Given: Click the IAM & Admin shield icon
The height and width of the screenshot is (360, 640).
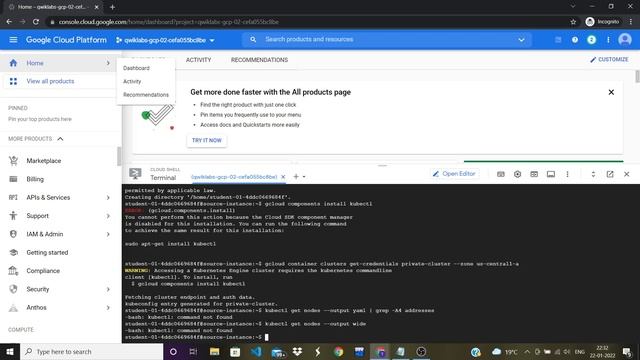Looking at the screenshot, I should click(13, 234).
